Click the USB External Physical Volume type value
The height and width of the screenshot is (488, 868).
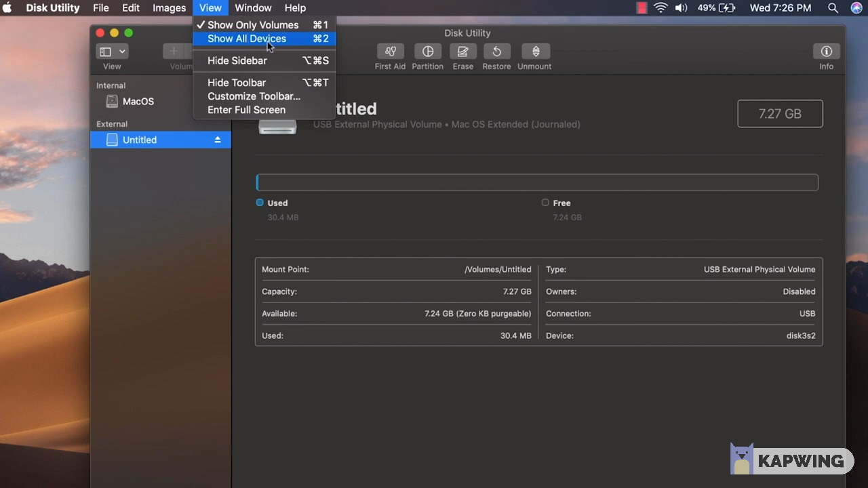click(759, 270)
